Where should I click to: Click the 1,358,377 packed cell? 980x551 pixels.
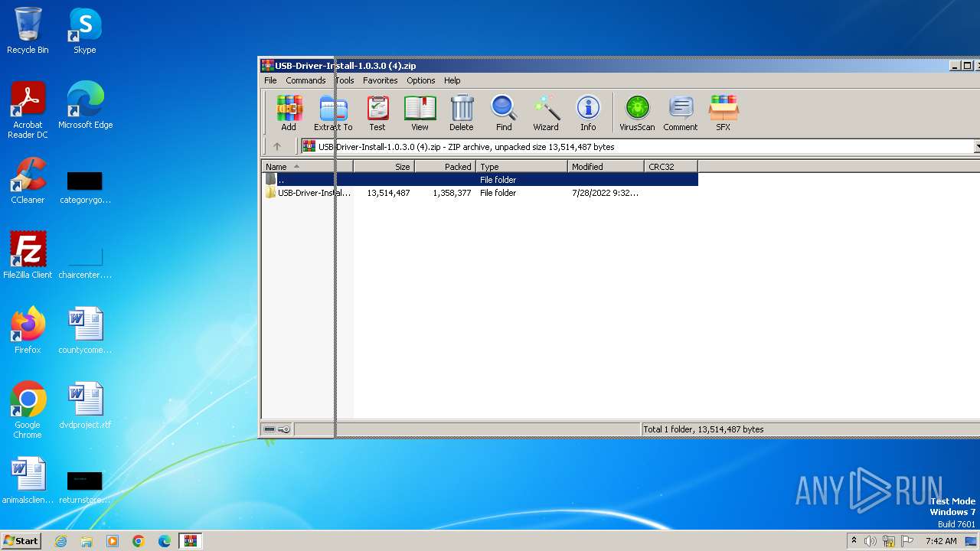click(452, 193)
